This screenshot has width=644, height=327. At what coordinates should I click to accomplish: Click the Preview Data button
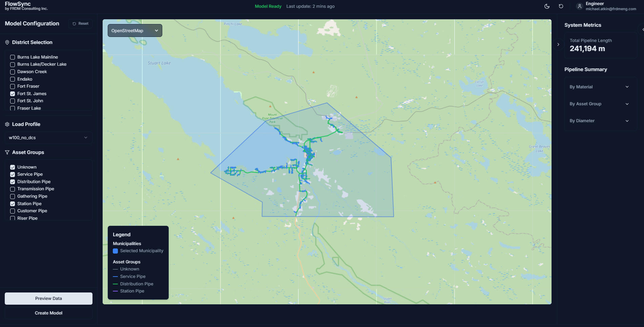click(x=48, y=299)
